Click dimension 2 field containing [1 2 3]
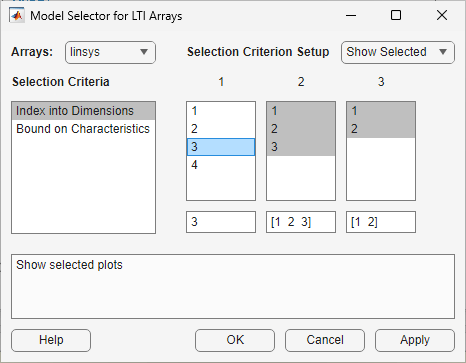This screenshot has height=363, width=466. (301, 222)
